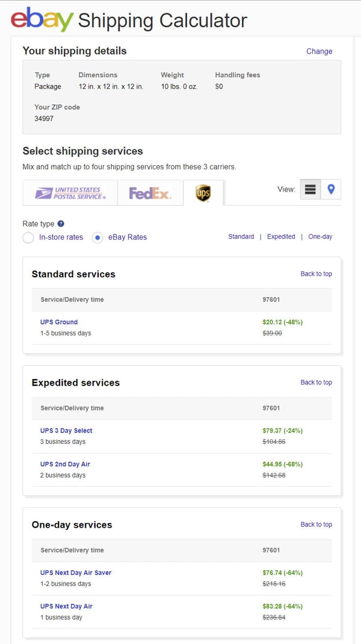Switch to map pin view

tap(330, 189)
